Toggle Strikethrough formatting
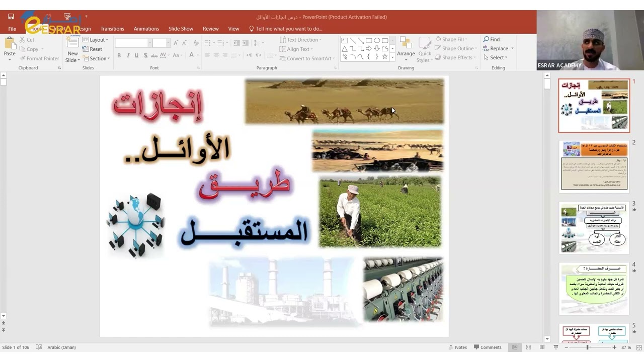This screenshot has width=644, height=362. (154, 55)
